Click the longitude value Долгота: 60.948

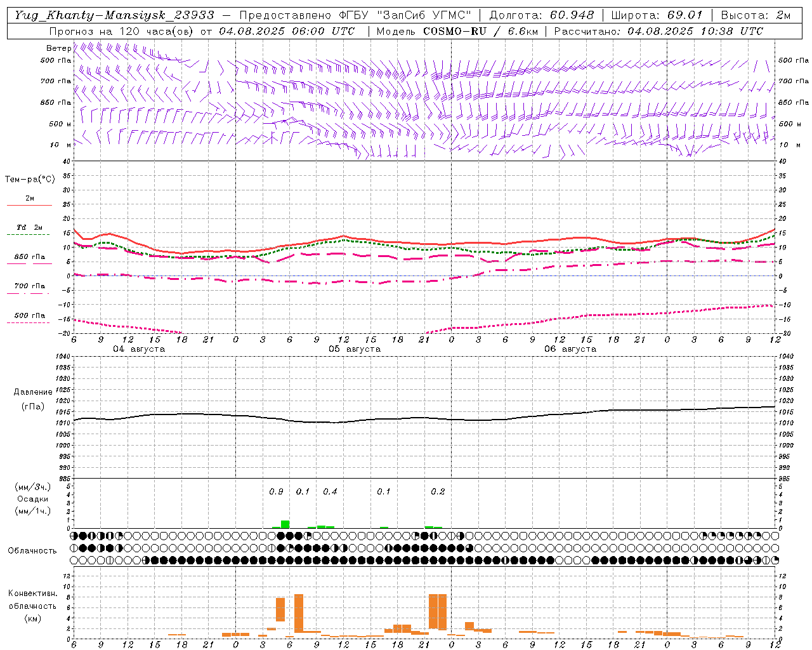click(x=542, y=15)
